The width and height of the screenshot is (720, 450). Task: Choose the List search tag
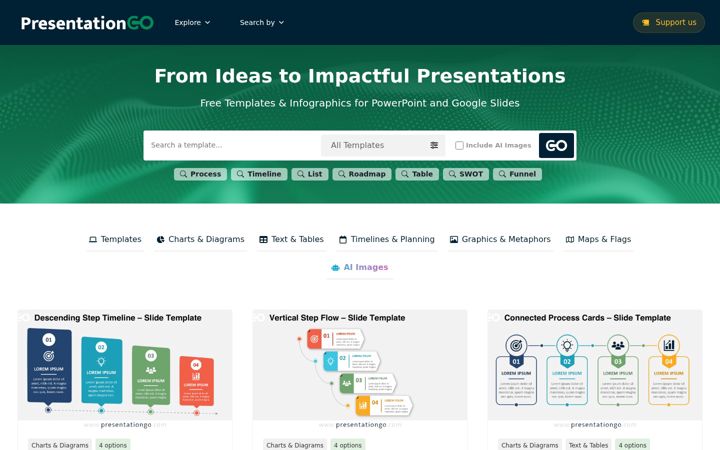pos(309,174)
